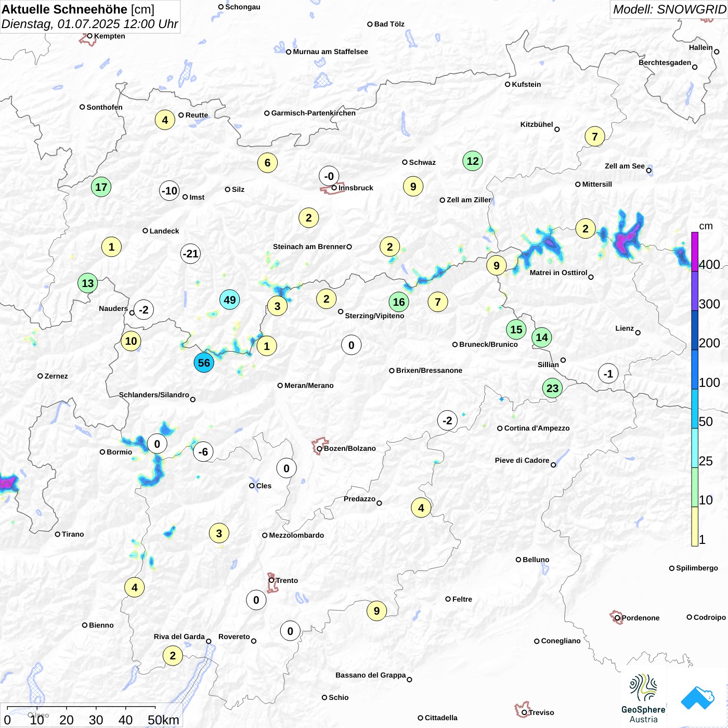Click the Kufstein city label
The image size is (728, 728).
click(526, 84)
